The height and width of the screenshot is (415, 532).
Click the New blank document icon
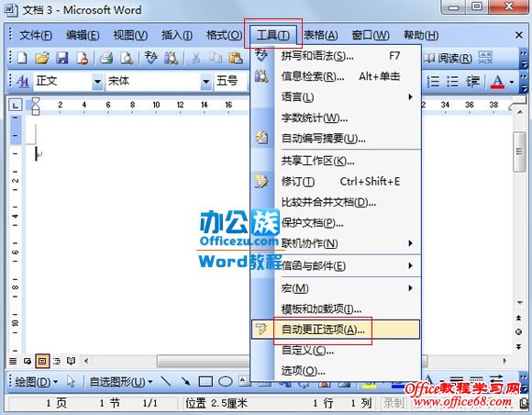pos(22,58)
